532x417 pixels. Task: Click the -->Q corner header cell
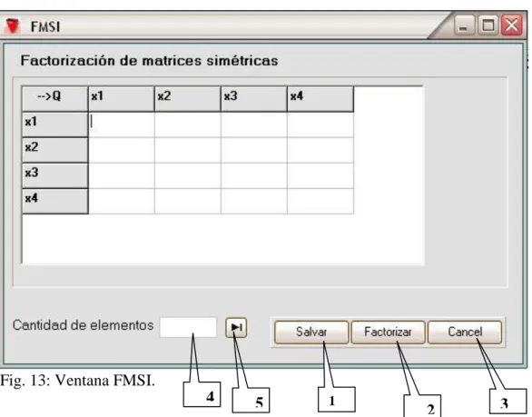55,99
